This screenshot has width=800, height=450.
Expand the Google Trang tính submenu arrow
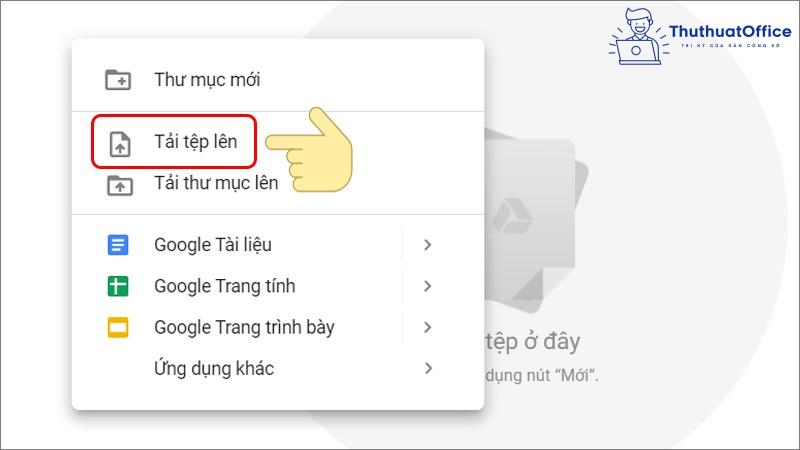428,286
